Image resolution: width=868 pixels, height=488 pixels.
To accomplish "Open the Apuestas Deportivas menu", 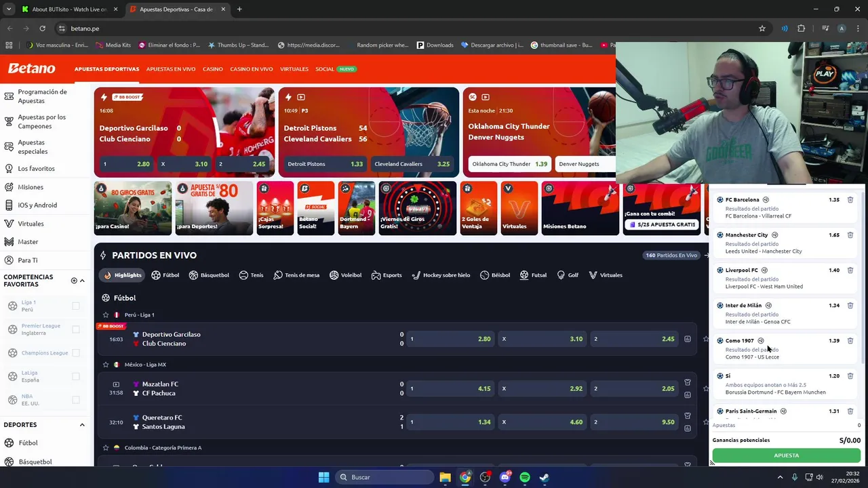I will coord(106,69).
